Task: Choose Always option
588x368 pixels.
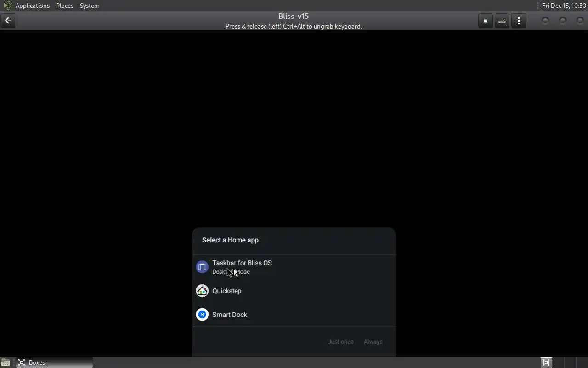Action: point(373,342)
